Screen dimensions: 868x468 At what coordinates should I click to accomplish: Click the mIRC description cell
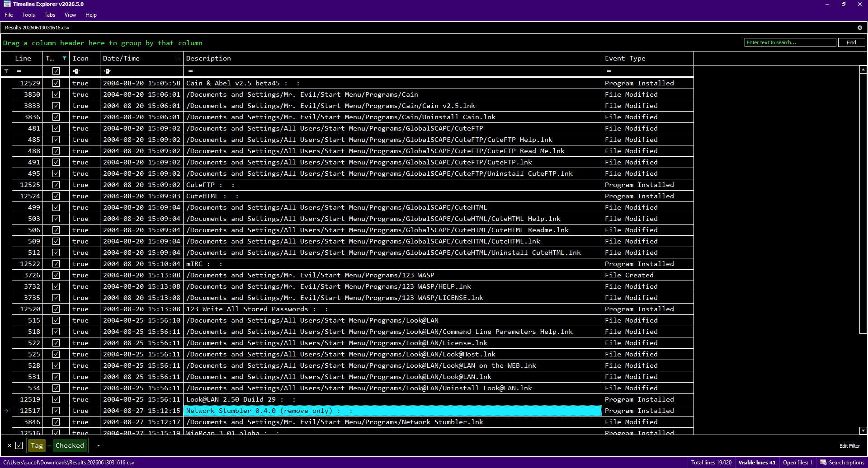pyautogui.click(x=392, y=264)
